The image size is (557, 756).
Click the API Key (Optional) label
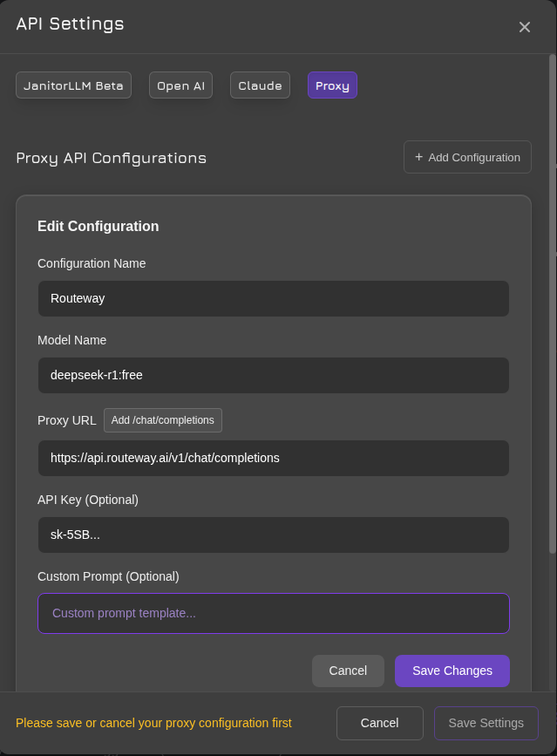[88, 500]
